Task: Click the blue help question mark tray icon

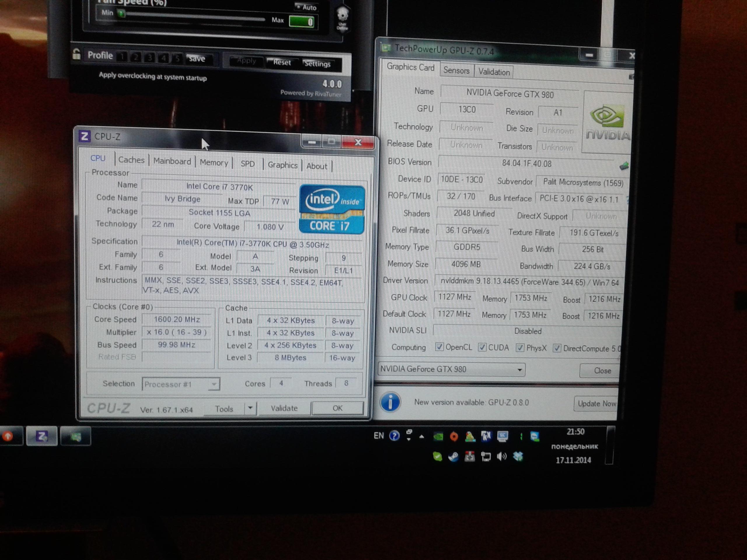Action: point(394,436)
